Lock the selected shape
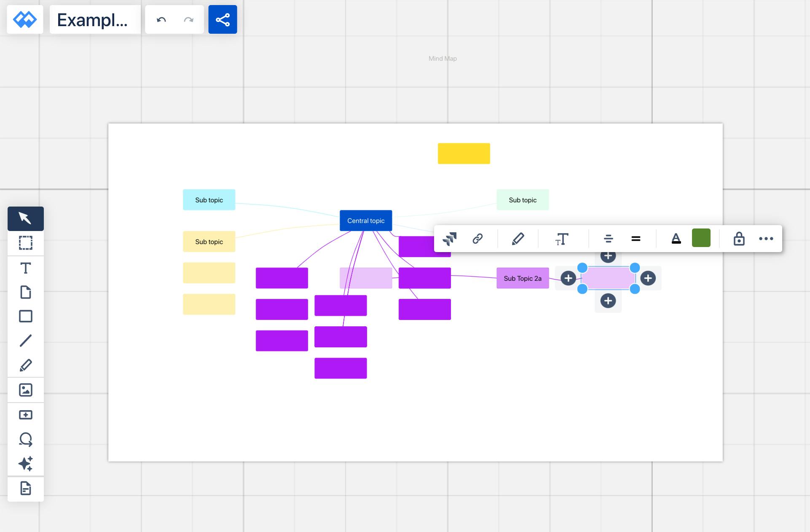Image resolution: width=810 pixels, height=532 pixels. click(x=739, y=239)
